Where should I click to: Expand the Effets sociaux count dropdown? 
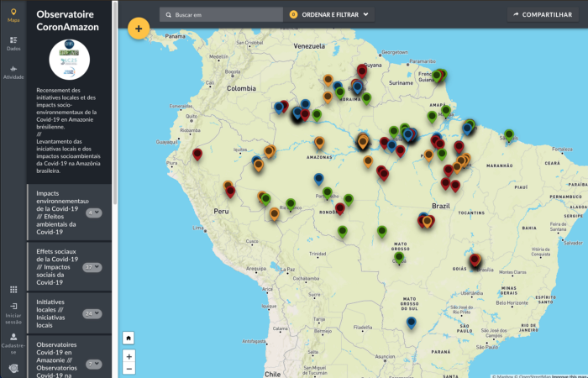pos(92,267)
